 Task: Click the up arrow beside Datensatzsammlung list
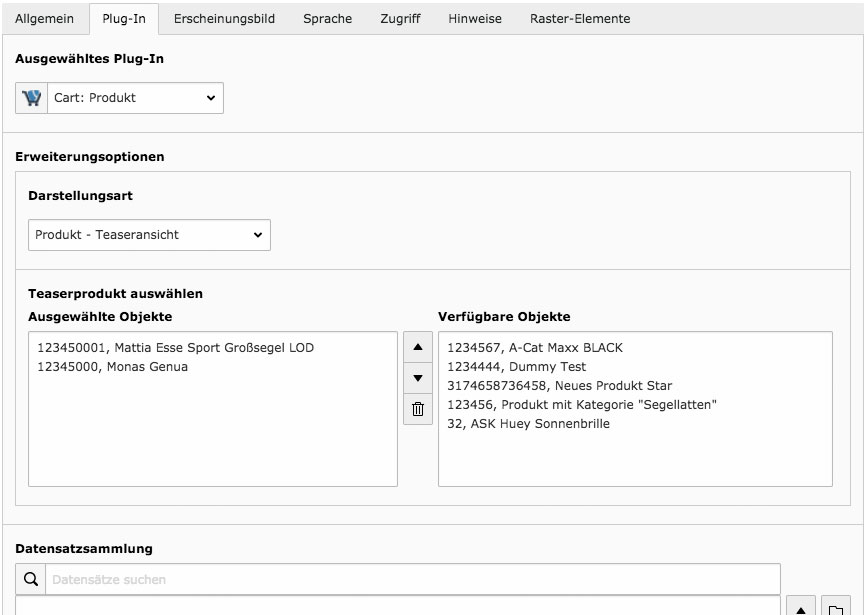pos(801,608)
